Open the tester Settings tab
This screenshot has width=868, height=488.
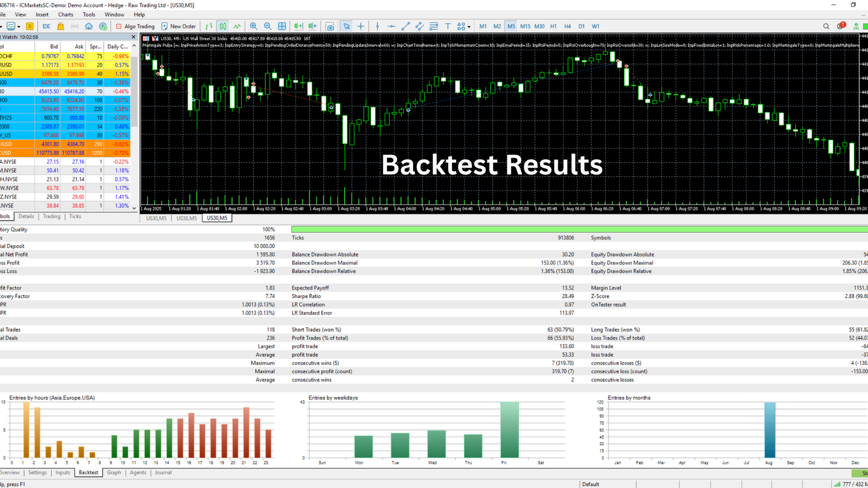[38, 473]
